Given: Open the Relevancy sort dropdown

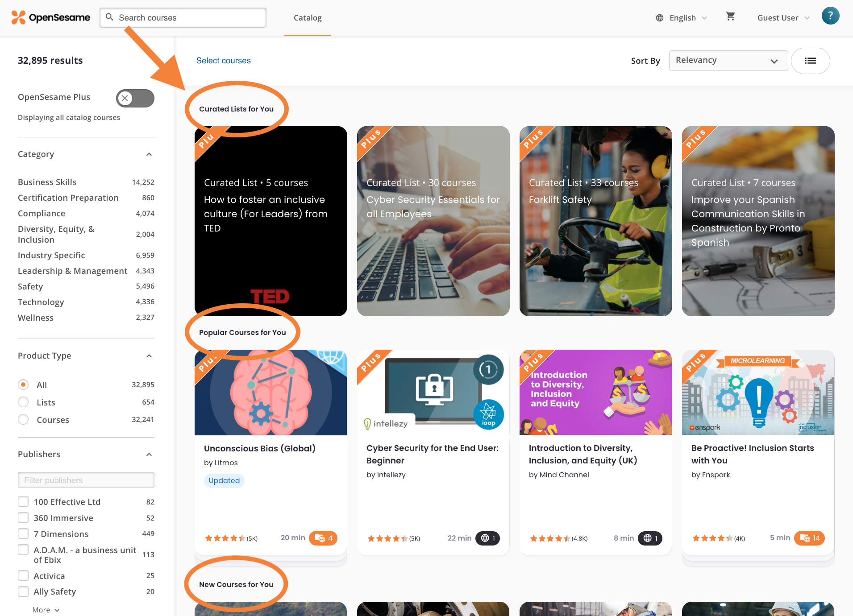Looking at the screenshot, I should pyautogui.click(x=728, y=61).
